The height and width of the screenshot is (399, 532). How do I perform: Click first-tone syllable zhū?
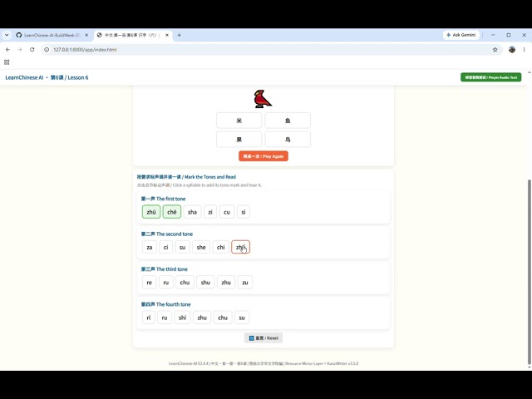[x=151, y=212]
